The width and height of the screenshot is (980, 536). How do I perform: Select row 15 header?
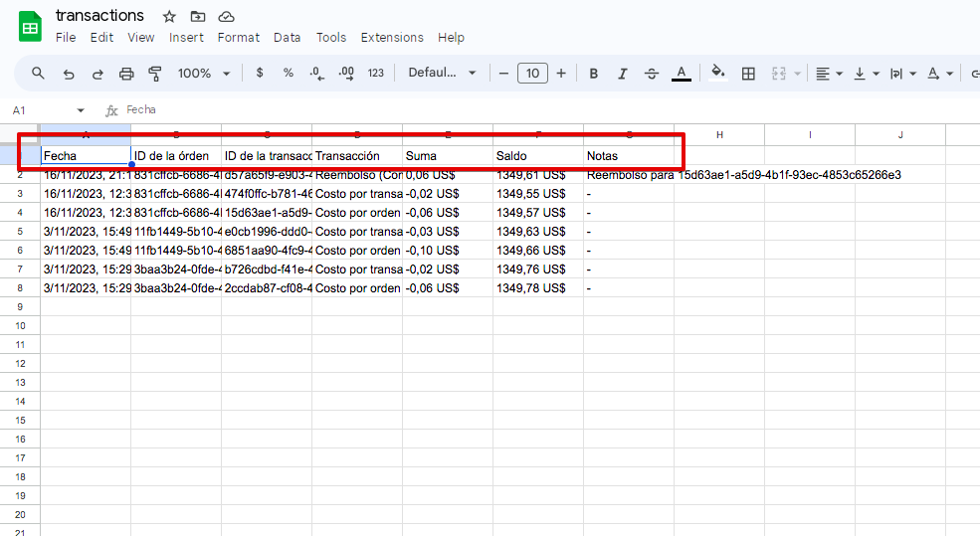(x=20, y=420)
